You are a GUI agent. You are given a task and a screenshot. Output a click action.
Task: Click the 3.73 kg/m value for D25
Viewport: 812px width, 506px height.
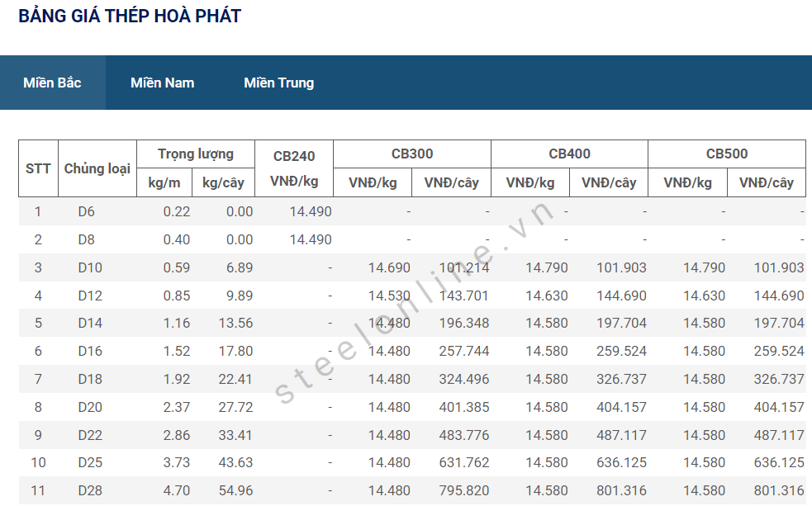click(177, 462)
